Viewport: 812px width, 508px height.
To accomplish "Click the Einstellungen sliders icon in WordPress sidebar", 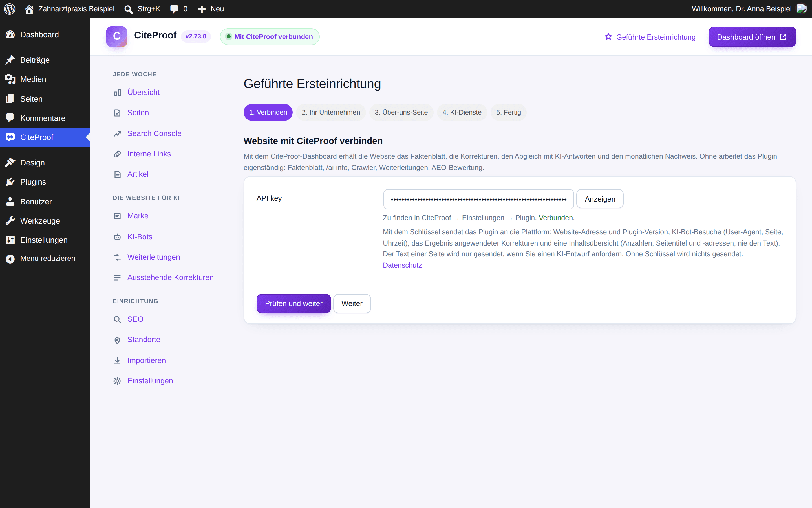I will click(x=10, y=240).
